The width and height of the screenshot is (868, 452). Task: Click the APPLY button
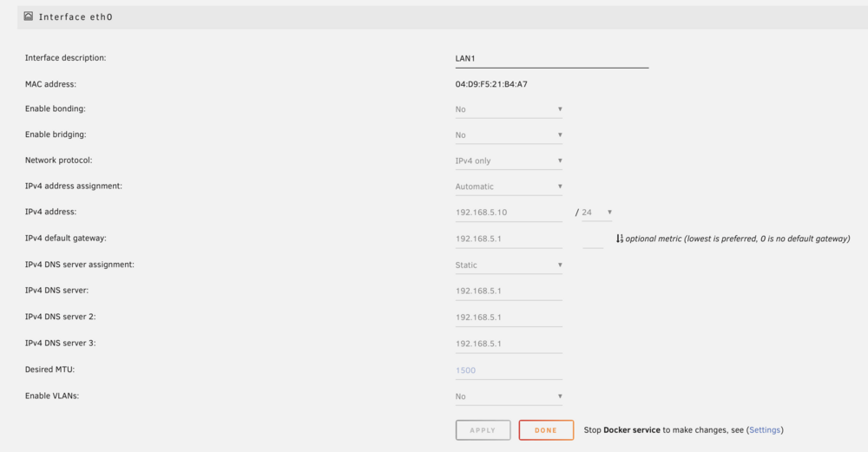(483, 429)
